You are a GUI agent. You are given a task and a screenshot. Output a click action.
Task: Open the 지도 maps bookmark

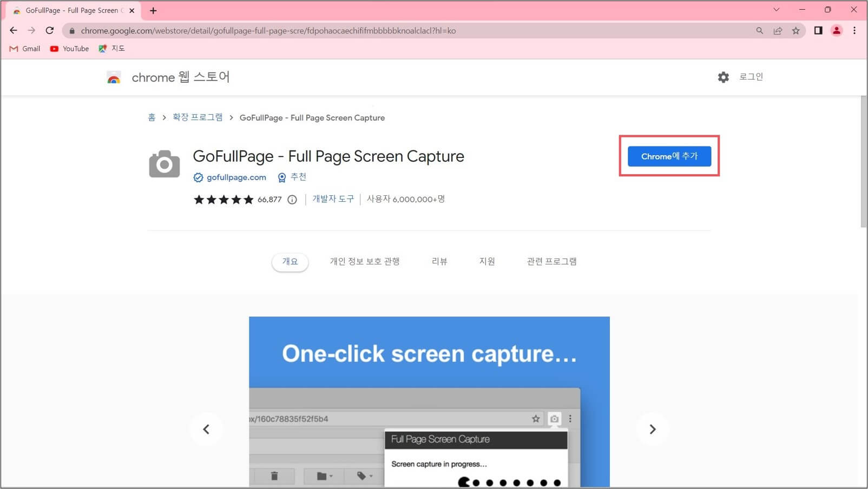point(112,49)
